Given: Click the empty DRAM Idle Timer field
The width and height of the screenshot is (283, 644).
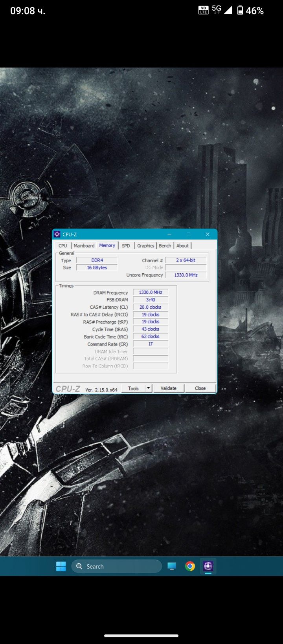Looking at the screenshot, I should 151,351.
